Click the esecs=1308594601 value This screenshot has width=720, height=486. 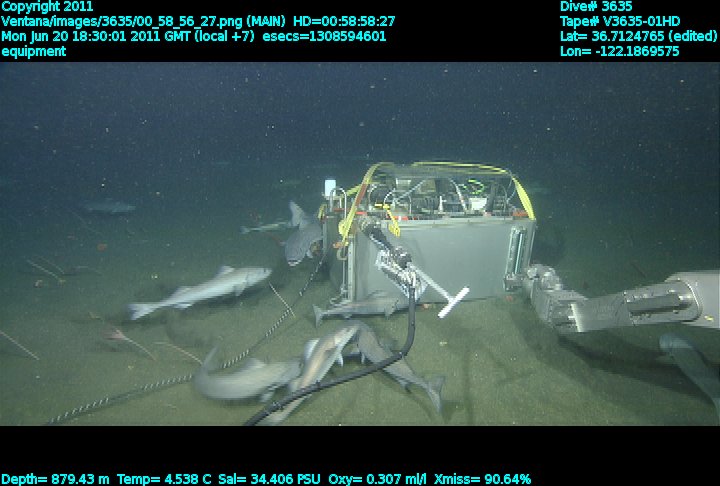click(x=324, y=36)
